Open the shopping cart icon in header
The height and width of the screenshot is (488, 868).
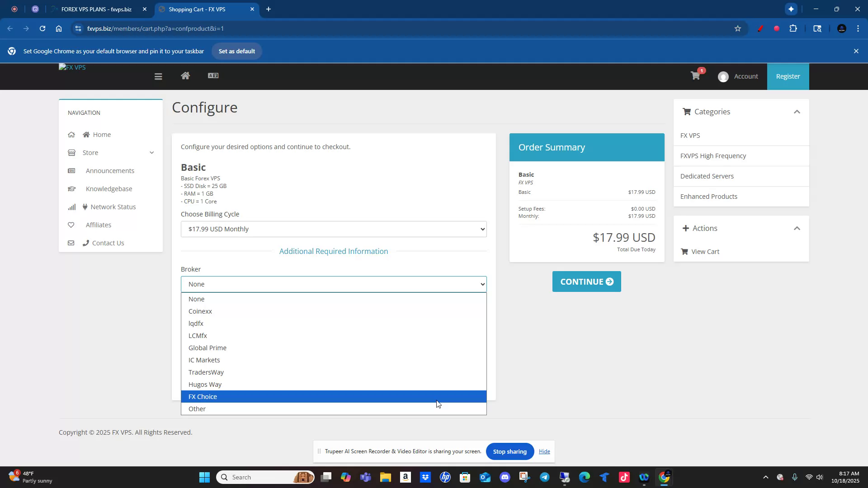click(x=695, y=76)
